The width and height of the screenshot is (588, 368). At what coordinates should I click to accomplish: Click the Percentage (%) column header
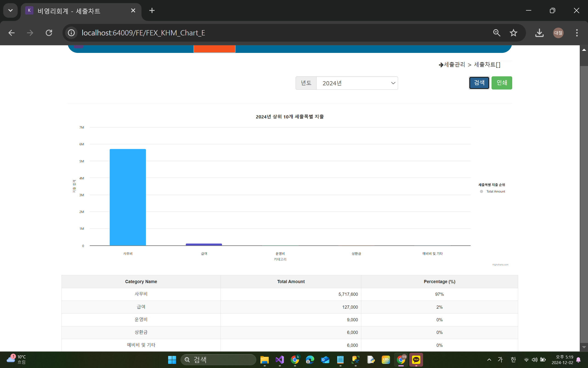(x=439, y=282)
